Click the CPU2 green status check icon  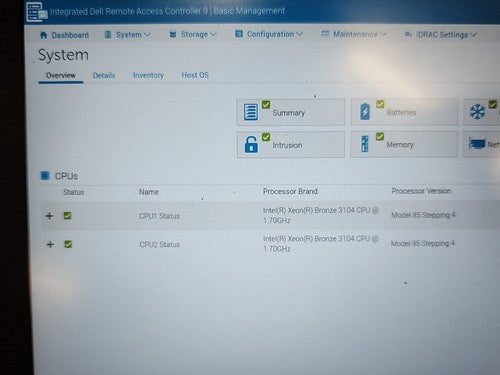(68, 244)
